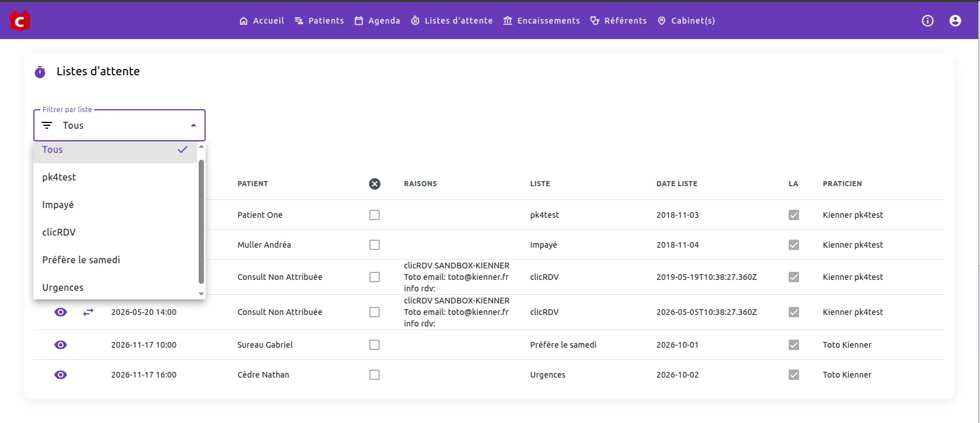The height and width of the screenshot is (423, 980).
Task: Choose pk4test from the filter dropdown
Action: [x=115, y=177]
